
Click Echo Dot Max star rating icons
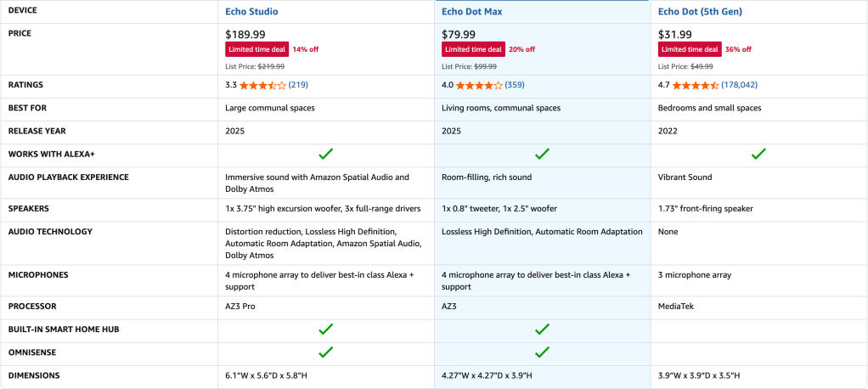tap(479, 86)
